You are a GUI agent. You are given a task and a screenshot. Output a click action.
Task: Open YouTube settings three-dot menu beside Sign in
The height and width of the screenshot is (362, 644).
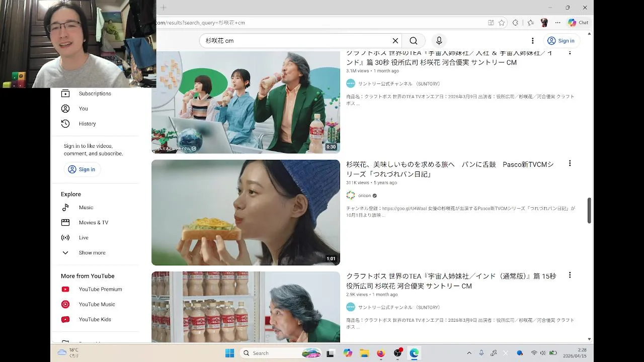532,41
